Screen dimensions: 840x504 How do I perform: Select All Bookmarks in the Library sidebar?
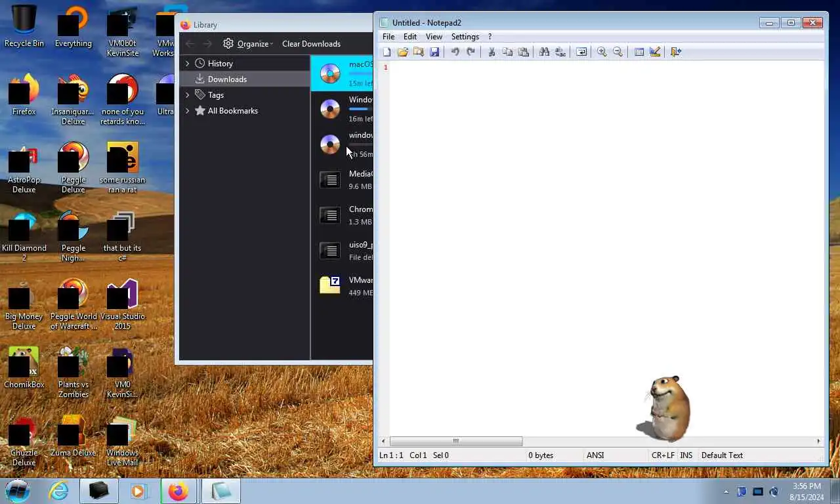tap(245, 111)
